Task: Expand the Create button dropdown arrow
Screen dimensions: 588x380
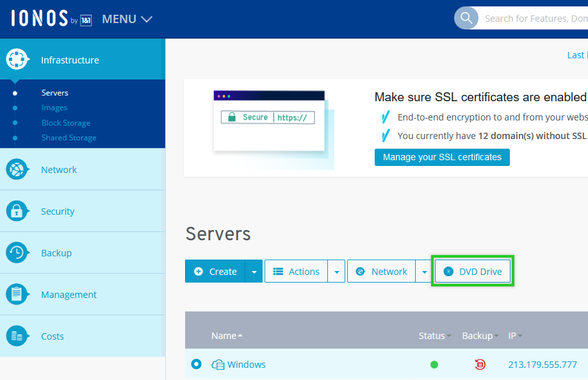Action: (x=254, y=272)
